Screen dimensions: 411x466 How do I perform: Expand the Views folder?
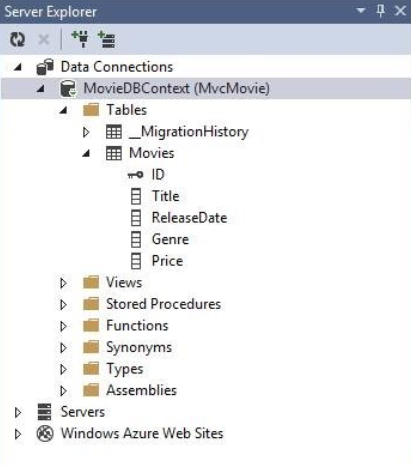pyautogui.click(x=63, y=283)
